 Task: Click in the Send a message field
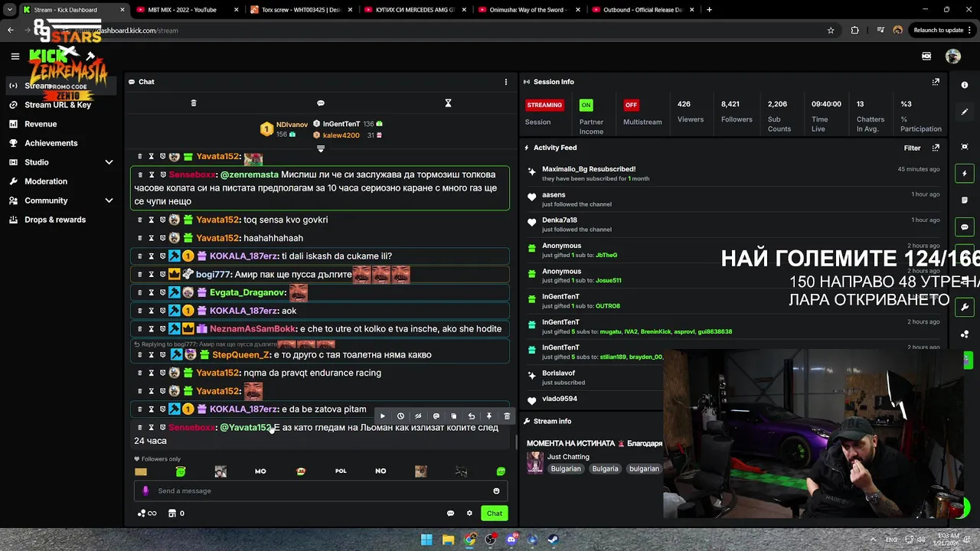click(x=320, y=491)
